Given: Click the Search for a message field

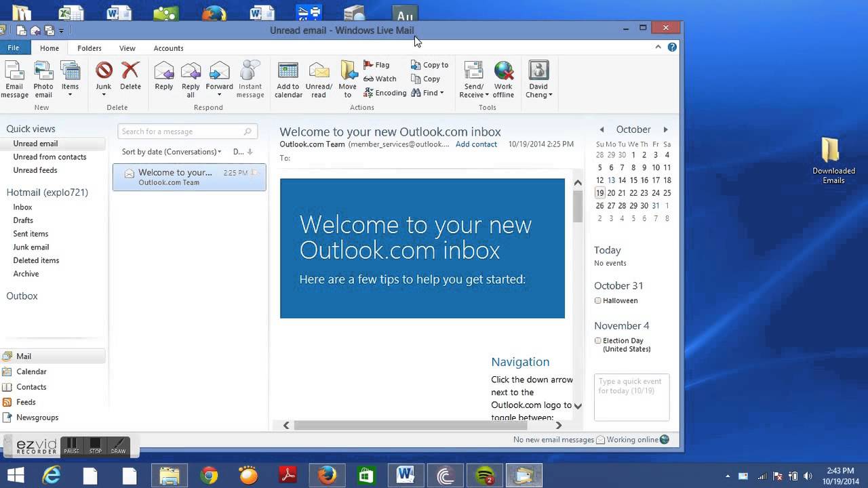Looking at the screenshot, I should (187, 131).
